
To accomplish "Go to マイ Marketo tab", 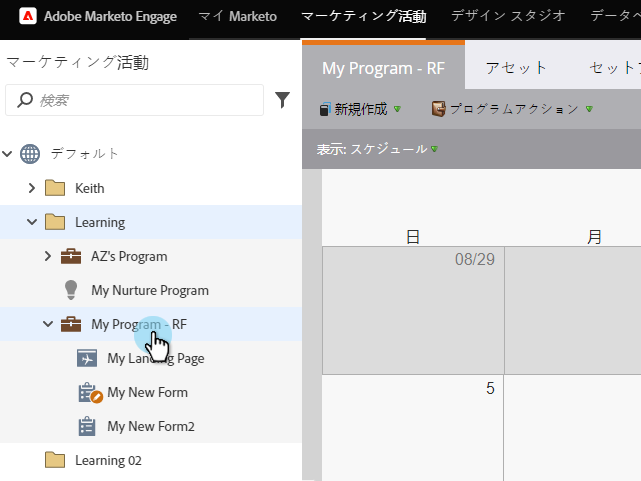I will click(238, 16).
